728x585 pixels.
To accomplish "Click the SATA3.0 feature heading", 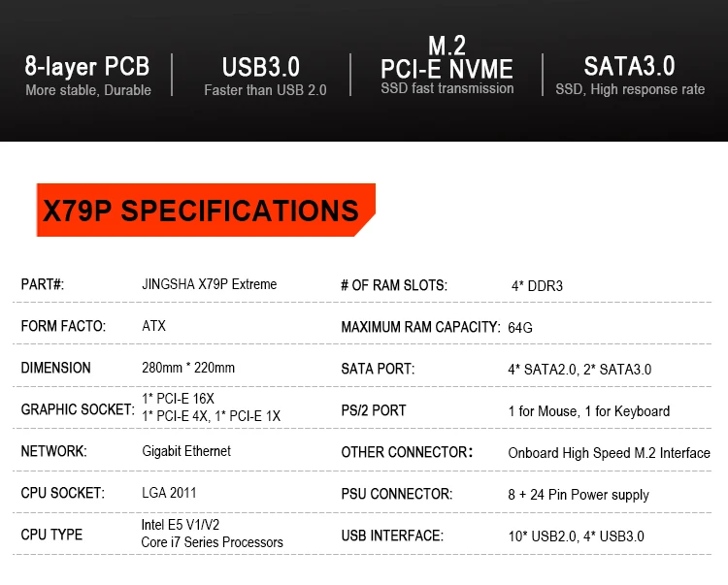I will (x=630, y=66).
